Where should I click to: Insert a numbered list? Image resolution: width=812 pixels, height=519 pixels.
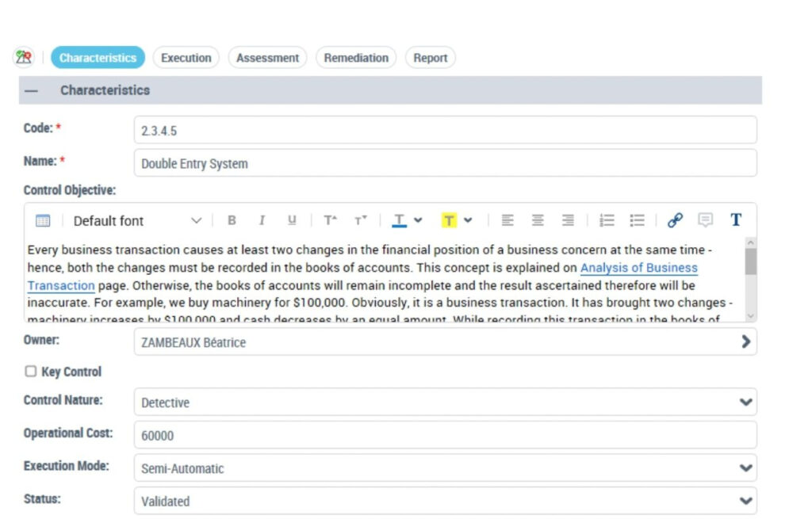pos(607,220)
